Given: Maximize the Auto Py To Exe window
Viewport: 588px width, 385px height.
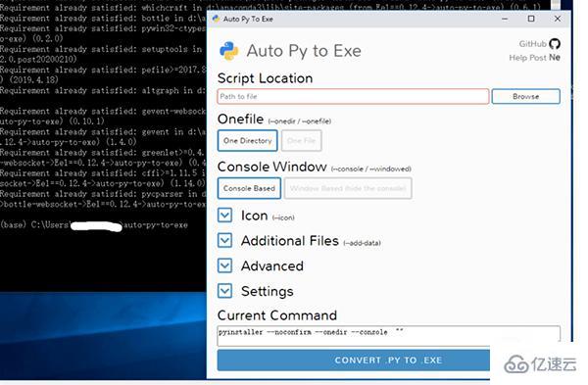Looking at the screenshot, I should coord(531,19).
